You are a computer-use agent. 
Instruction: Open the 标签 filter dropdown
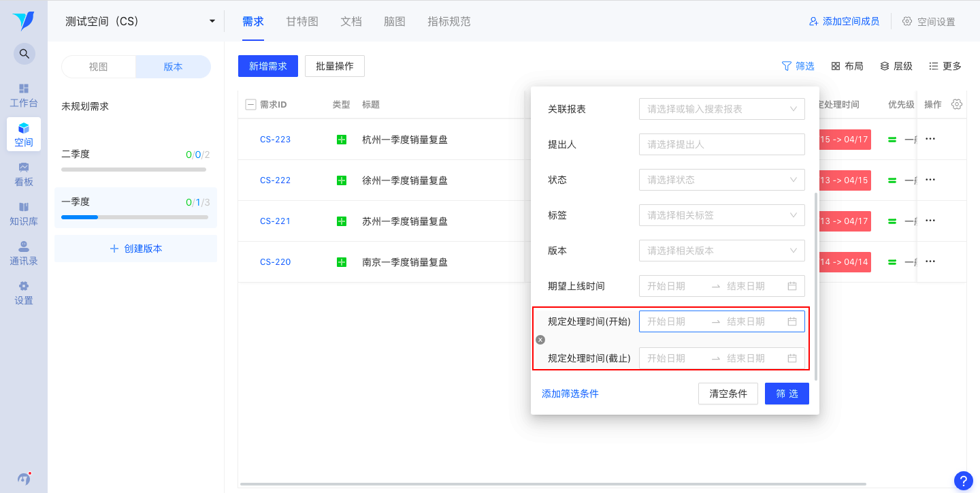721,215
